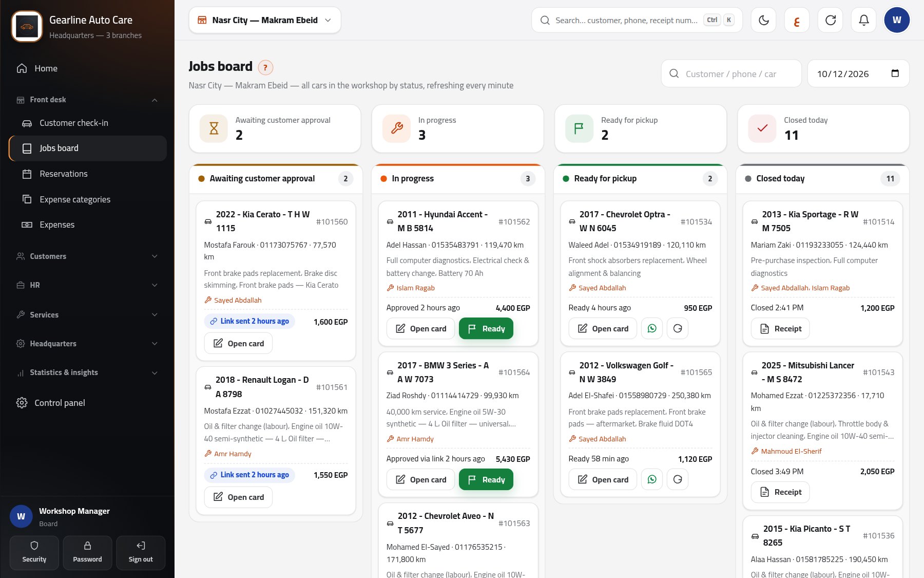
Task: Collapse the Front desk section
Action: click(87, 100)
